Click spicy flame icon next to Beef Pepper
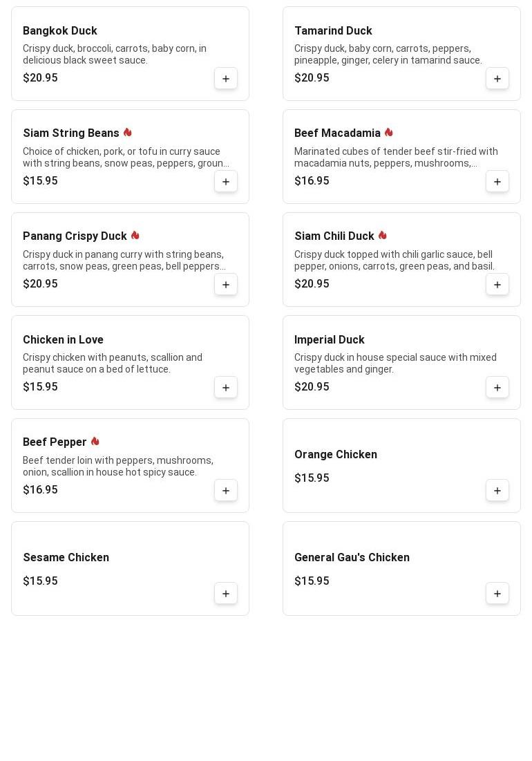This screenshot has height=761, width=532. (95, 442)
